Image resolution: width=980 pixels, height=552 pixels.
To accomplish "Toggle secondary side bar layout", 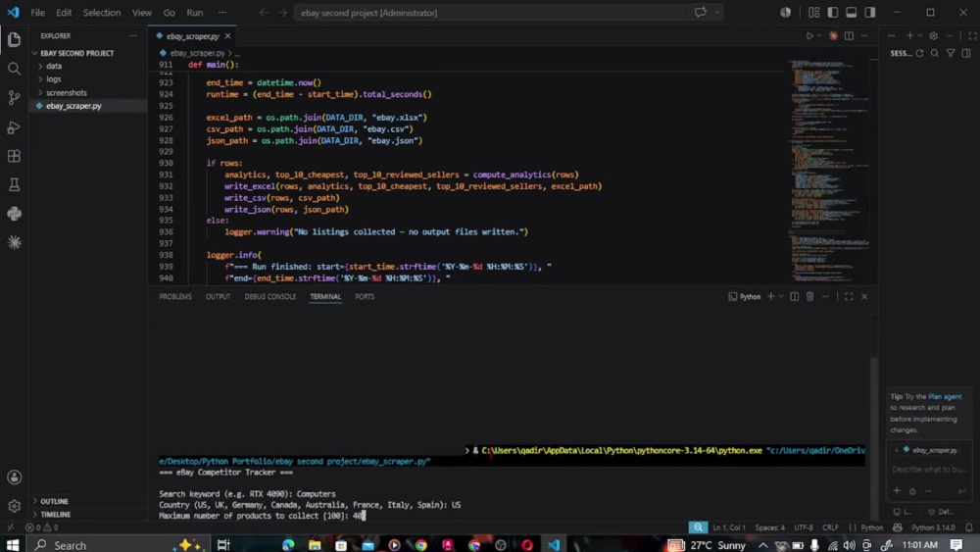I will point(870,13).
